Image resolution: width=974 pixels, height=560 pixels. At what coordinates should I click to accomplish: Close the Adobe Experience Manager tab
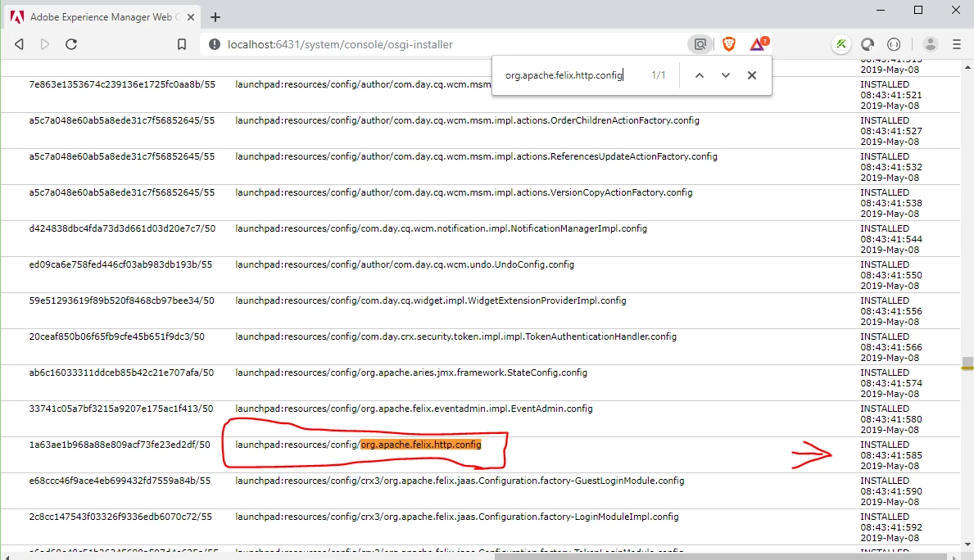(191, 17)
